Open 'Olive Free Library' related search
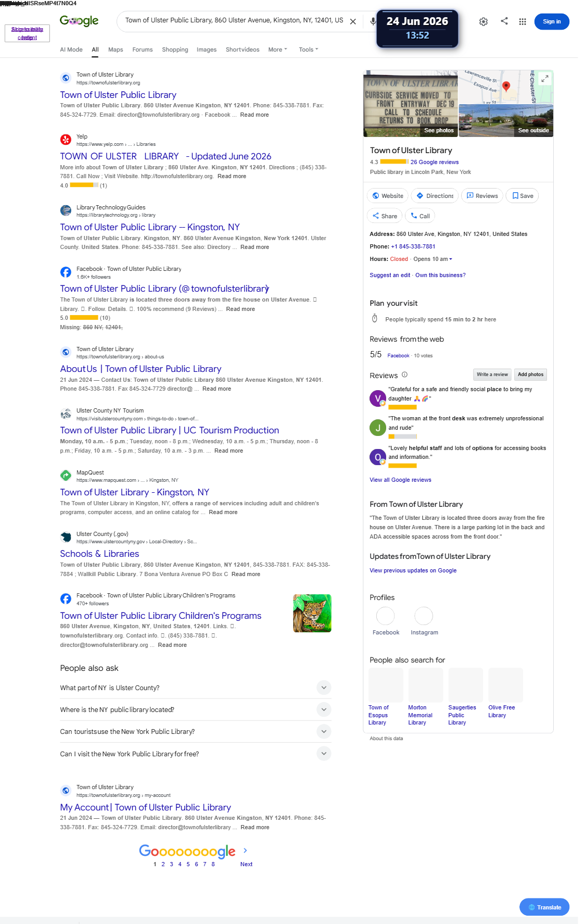 505,693
